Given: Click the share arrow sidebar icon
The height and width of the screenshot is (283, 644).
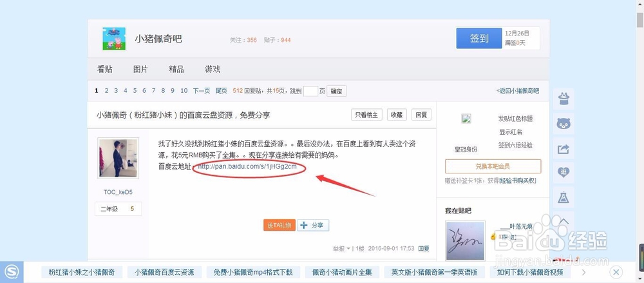Looking at the screenshot, I should [563, 149].
